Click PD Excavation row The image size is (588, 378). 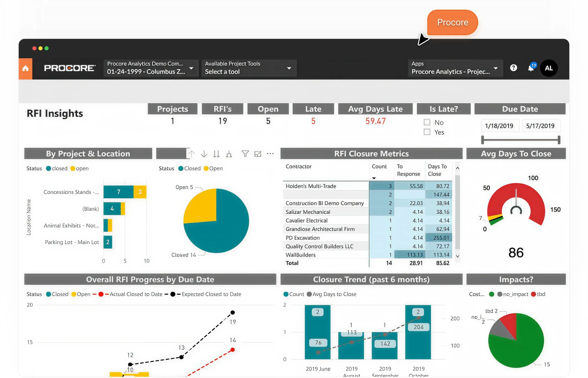point(368,238)
